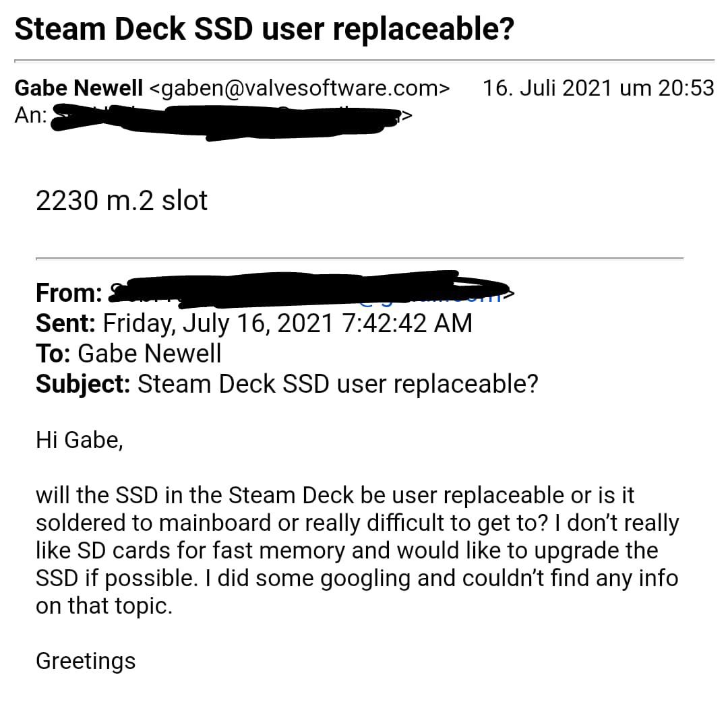Click the bold email title heading at top
The image size is (728, 704).
click(264, 29)
